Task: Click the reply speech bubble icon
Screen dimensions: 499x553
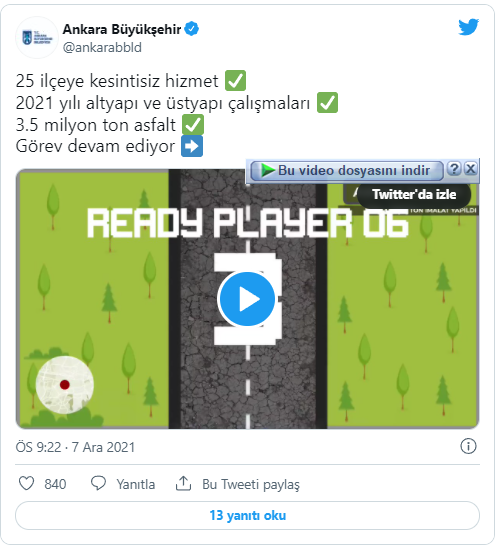Action: click(x=98, y=484)
